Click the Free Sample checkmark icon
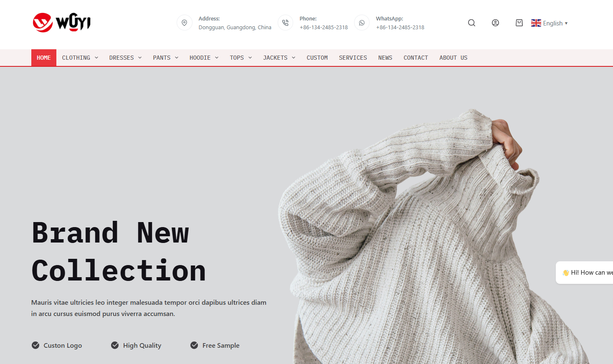 [194, 345]
